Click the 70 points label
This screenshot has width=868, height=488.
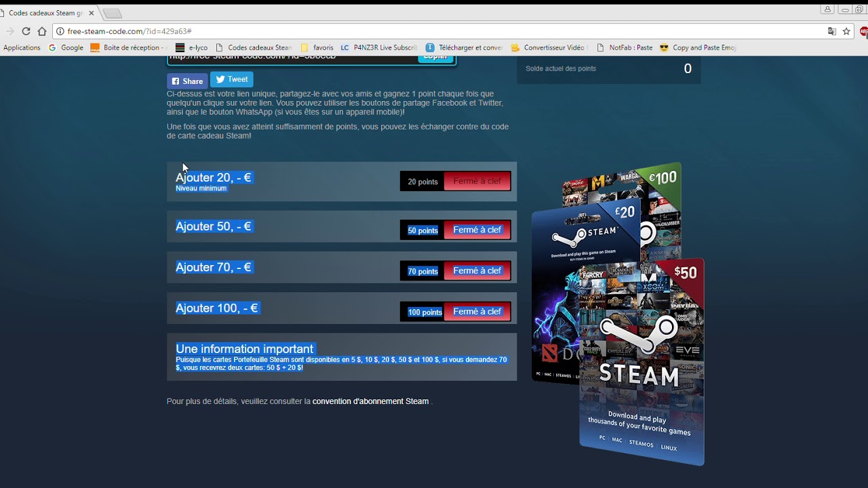coord(422,271)
